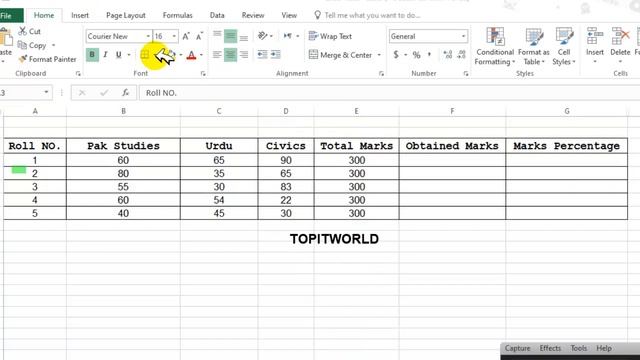Click the Insert cells icon
The image size is (640, 360).
click(595, 36)
